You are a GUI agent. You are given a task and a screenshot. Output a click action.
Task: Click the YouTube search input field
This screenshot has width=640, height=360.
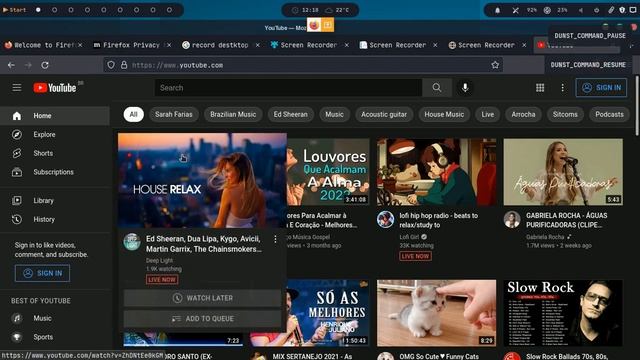288,88
